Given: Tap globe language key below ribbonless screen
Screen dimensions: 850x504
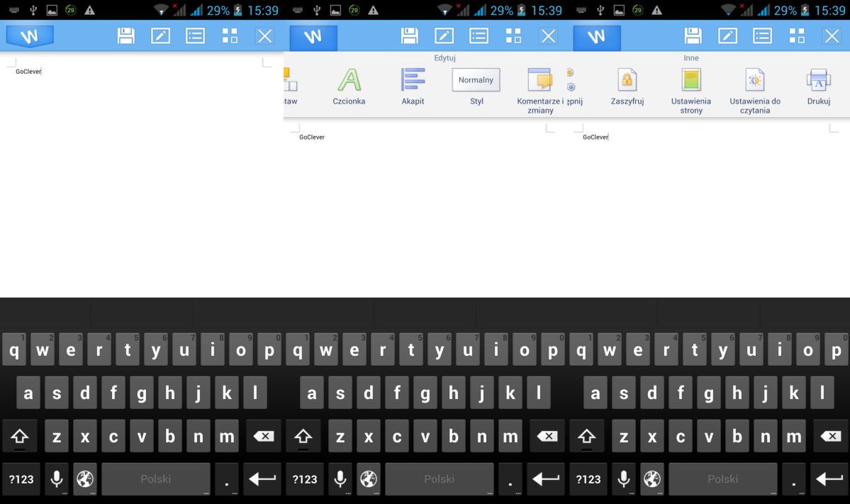Looking at the screenshot, I should [x=85, y=479].
